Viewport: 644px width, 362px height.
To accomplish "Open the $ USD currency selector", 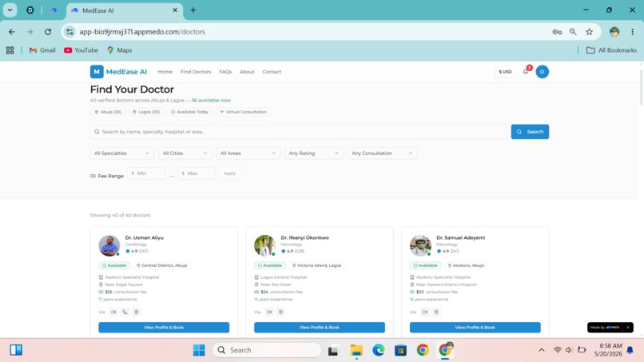I will pyautogui.click(x=505, y=71).
